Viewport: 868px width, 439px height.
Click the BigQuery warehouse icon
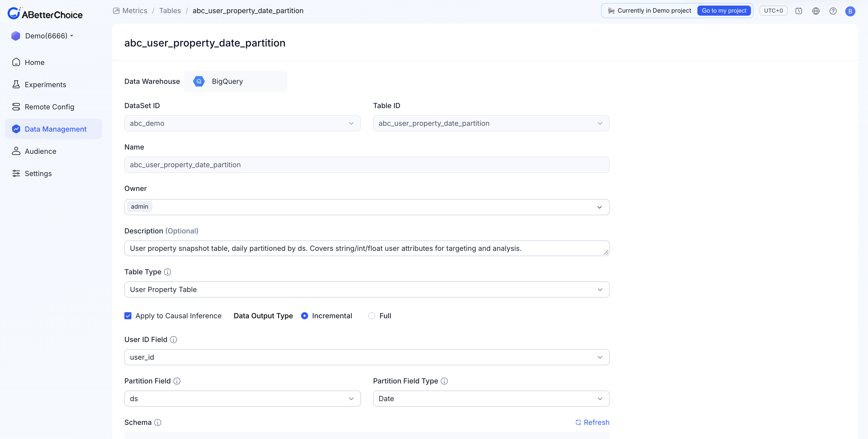[199, 81]
